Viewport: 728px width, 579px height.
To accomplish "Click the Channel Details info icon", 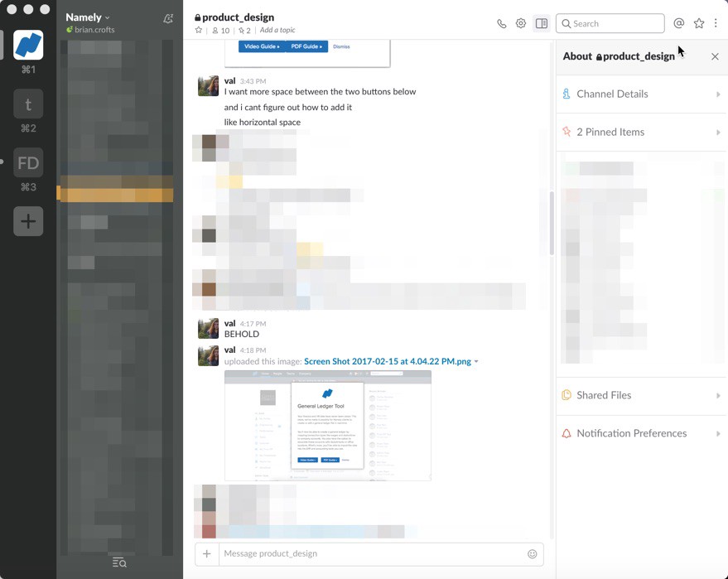I will [566, 94].
